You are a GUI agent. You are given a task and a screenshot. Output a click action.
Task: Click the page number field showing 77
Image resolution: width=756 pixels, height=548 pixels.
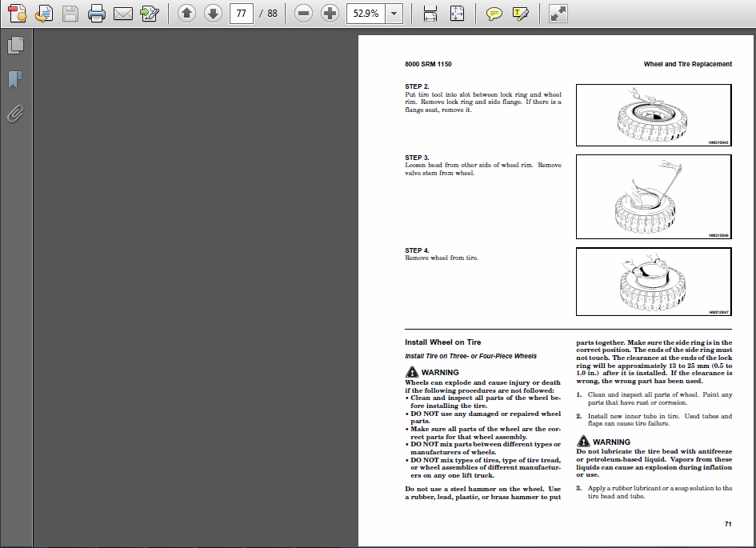[241, 14]
